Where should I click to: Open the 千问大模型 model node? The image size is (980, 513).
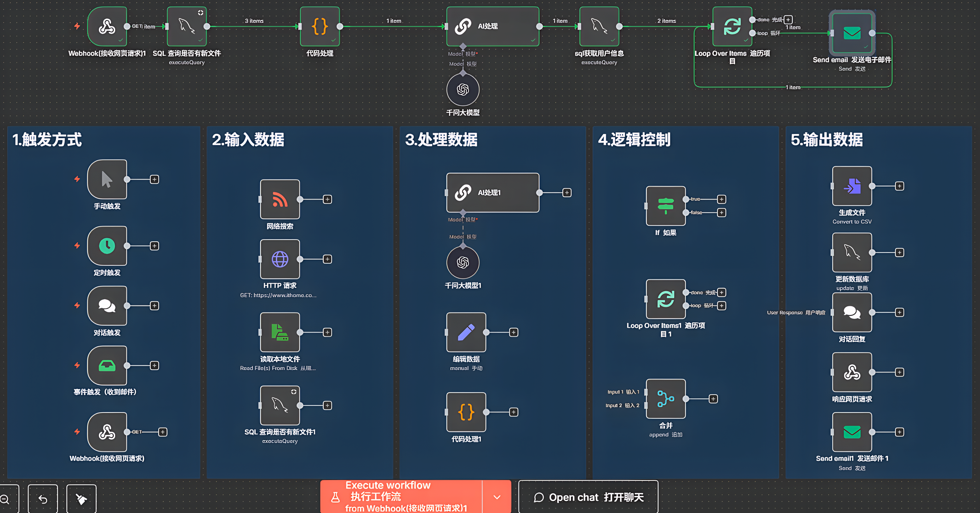[x=463, y=89]
